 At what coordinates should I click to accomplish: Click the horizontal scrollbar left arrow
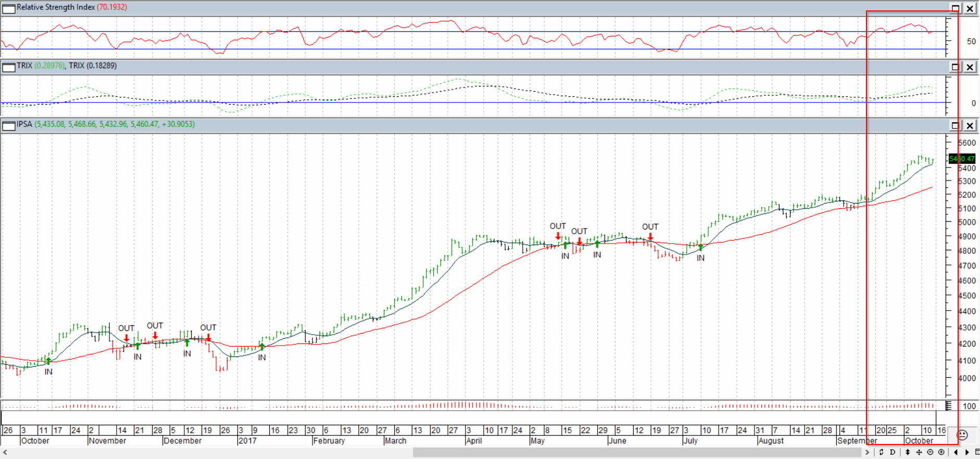click(x=5, y=452)
